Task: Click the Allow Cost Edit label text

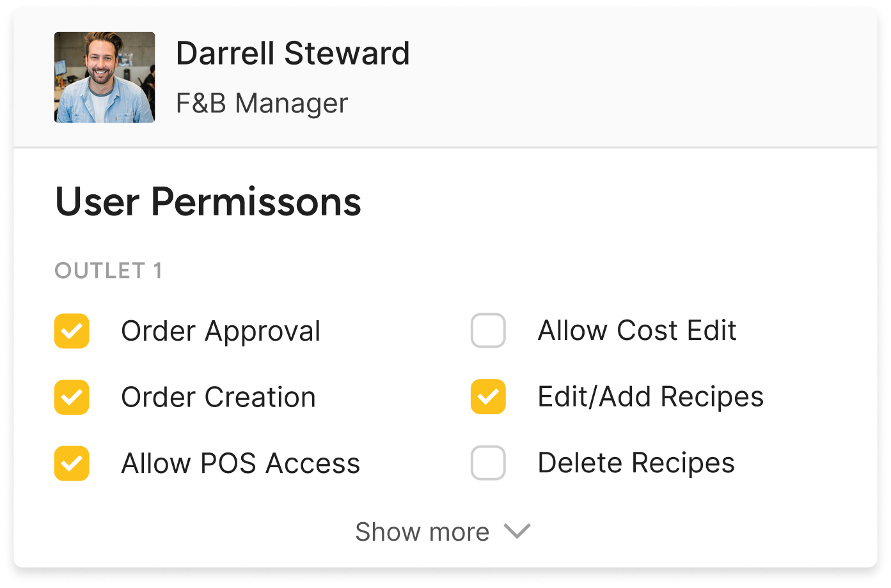Action: click(637, 330)
